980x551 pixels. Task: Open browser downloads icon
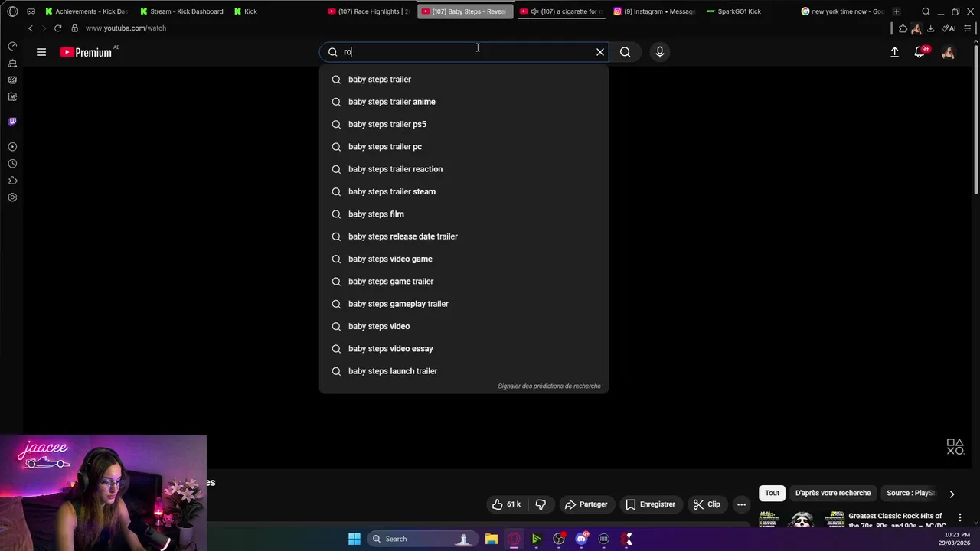(930, 28)
